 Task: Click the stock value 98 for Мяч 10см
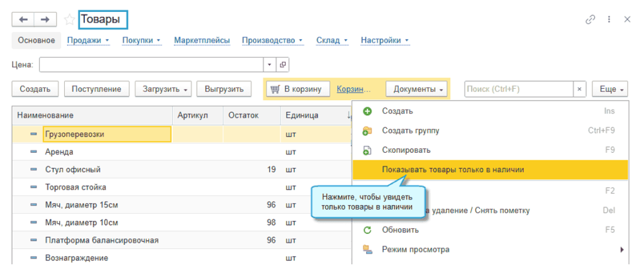tap(271, 223)
